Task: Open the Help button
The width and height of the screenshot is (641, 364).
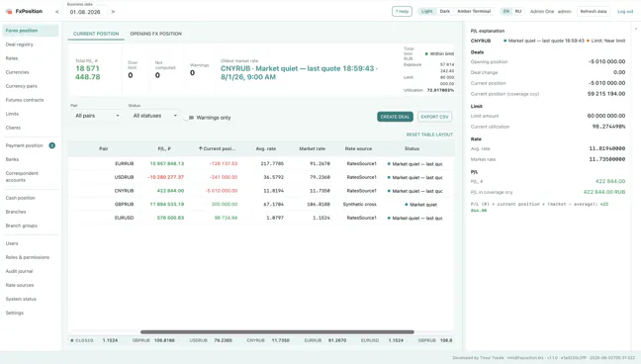Action: click(x=402, y=12)
